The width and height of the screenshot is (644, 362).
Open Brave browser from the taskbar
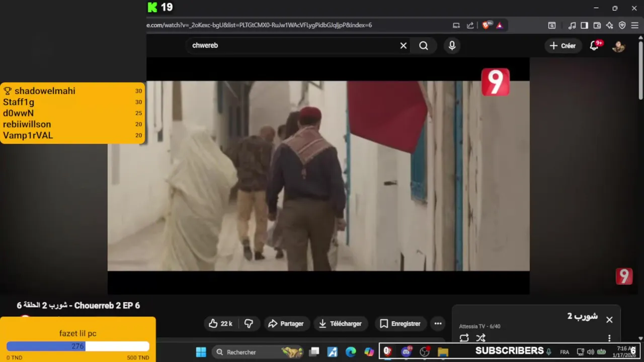[x=387, y=352]
